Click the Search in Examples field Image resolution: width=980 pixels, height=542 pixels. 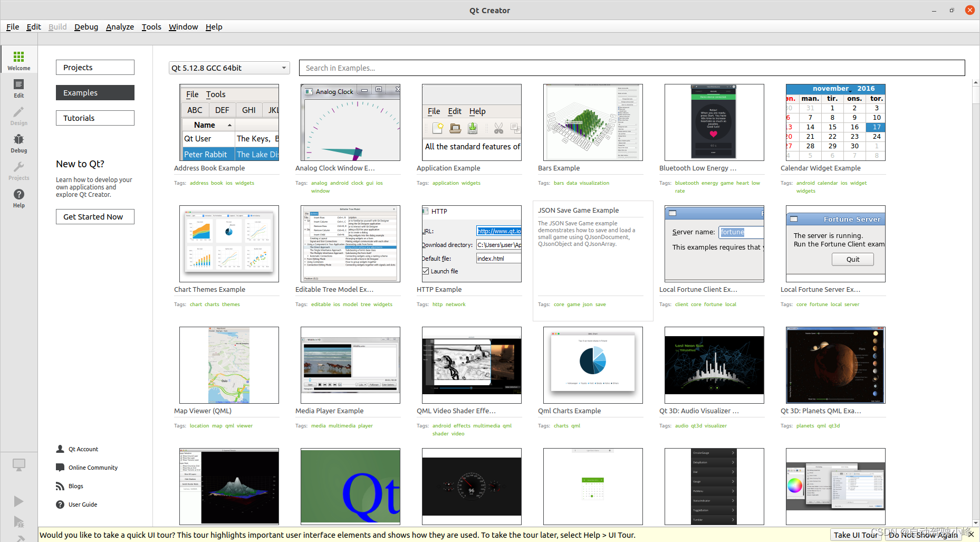[x=632, y=68]
